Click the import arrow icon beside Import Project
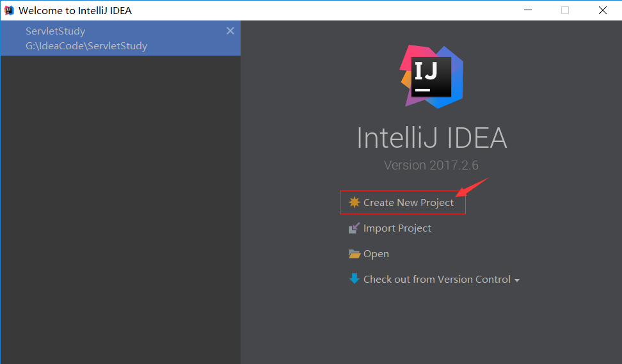The height and width of the screenshot is (364, 622). tap(354, 228)
